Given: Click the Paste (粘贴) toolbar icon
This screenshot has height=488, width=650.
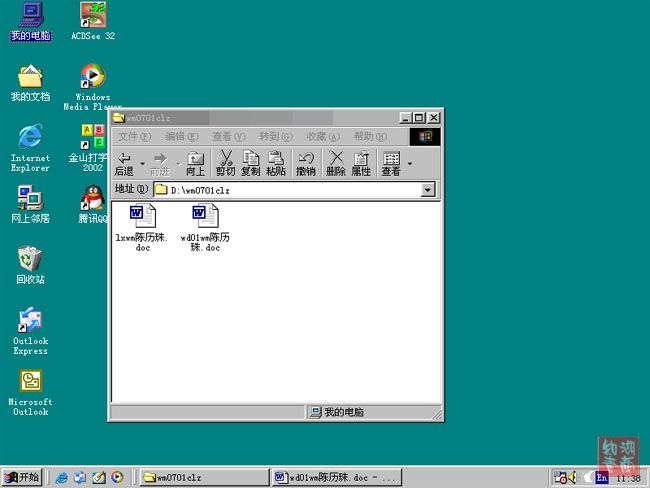Looking at the screenshot, I should coord(277,163).
